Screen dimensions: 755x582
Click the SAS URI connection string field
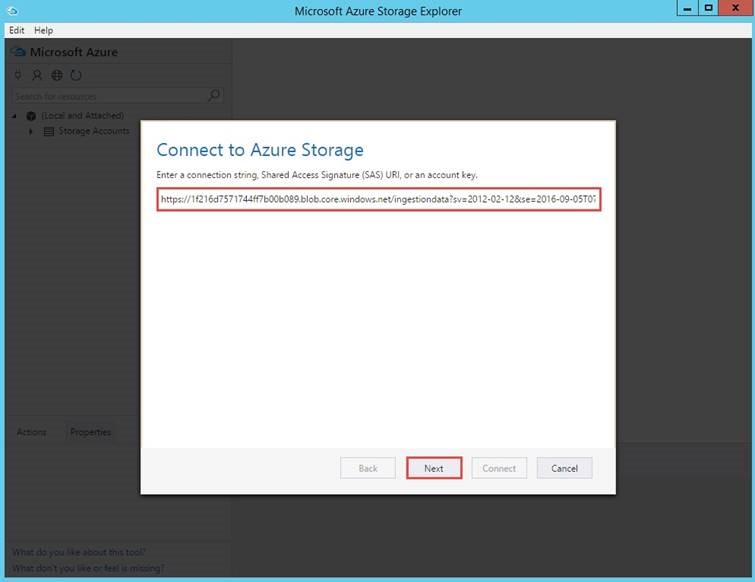coord(379,199)
